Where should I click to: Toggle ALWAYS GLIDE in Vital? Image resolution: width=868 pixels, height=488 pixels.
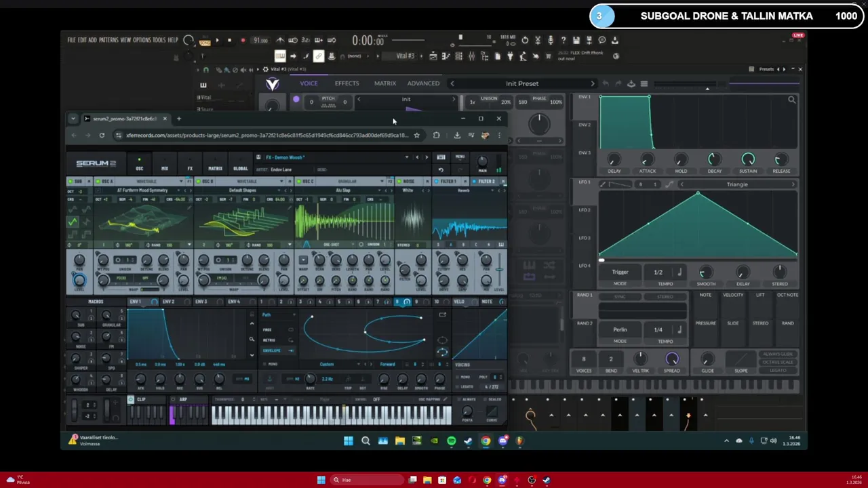pos(777,354)
